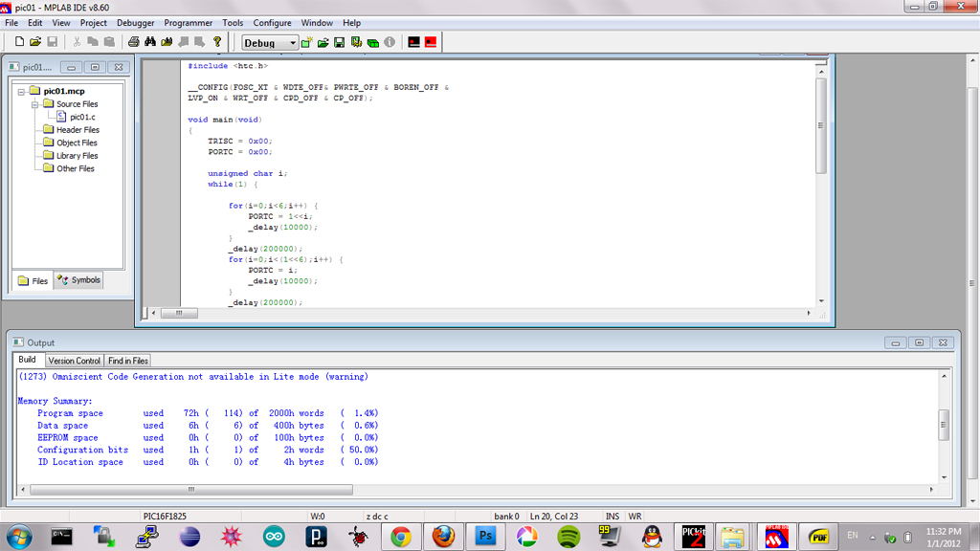Switch to the Symbols tab
This screenshot has width=980, height=551.
78,280
